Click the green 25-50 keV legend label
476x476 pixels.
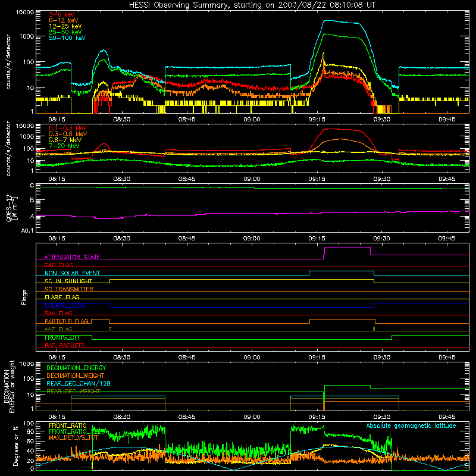click(65, 32)
